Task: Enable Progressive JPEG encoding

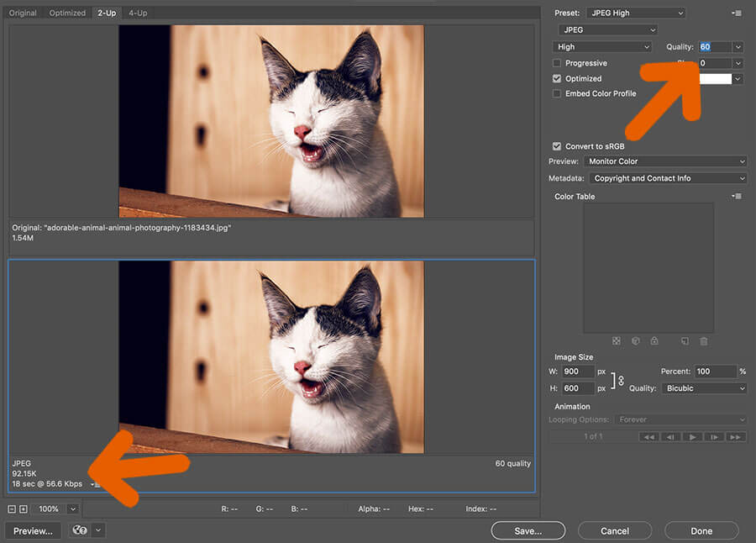Action: click(556, 63)
